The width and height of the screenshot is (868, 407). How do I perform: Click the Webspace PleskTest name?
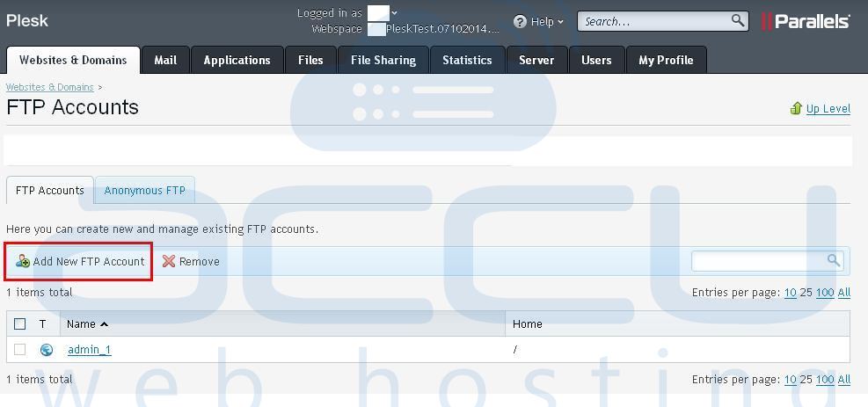pyautogui.click(x=442, y=29)
